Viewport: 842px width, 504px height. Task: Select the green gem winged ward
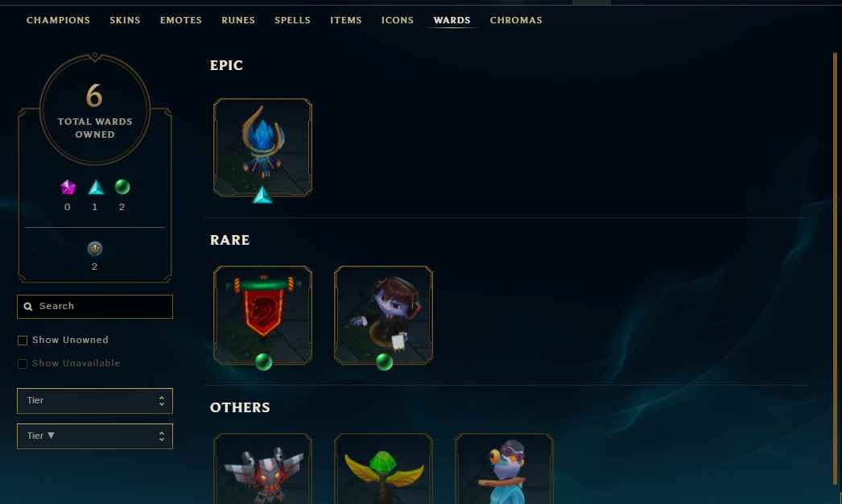pos(383,469)
